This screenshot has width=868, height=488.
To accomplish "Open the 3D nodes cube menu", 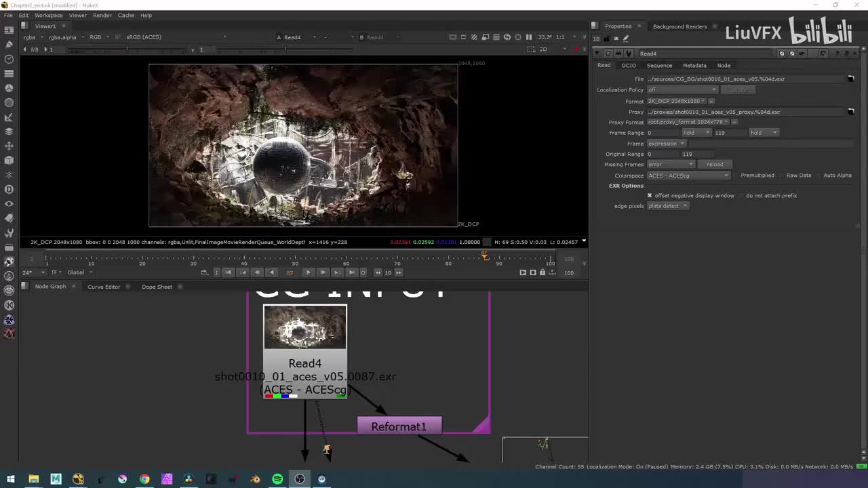I will point(9,161).
